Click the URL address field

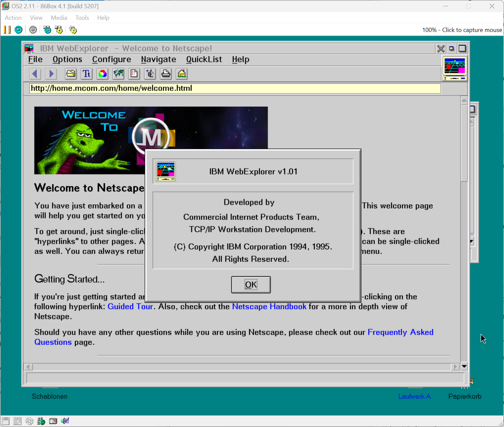coord(235,88)
